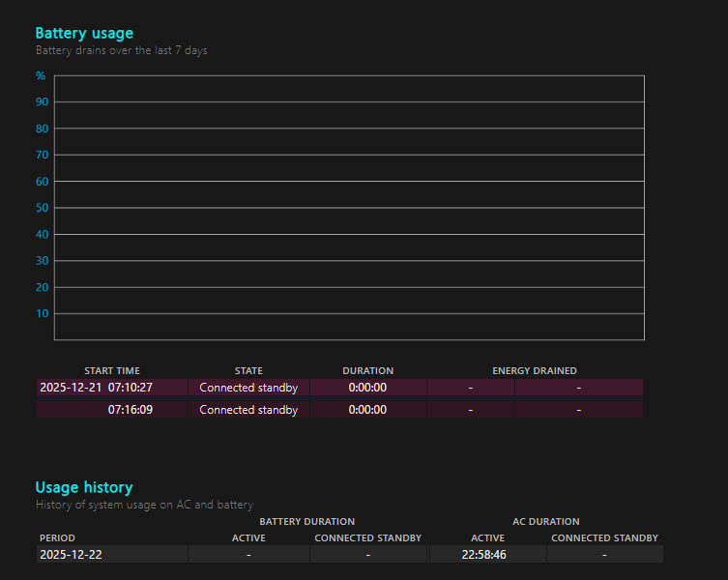Click the first row 0:00:00 duration
The width and height of the screenshot is (728, 580).
pos(367,388)
